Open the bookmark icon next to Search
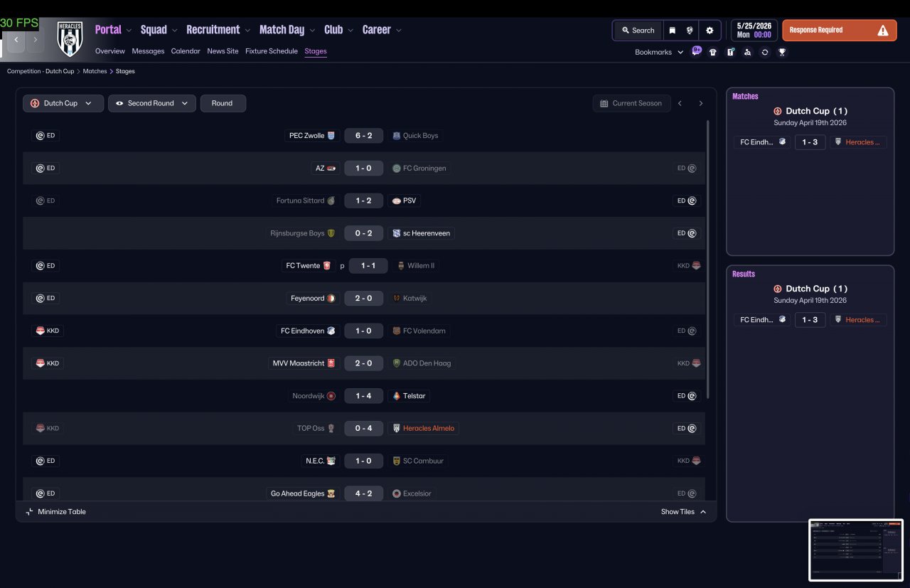Viewport: 910px width, 588px height. [672, 31]
